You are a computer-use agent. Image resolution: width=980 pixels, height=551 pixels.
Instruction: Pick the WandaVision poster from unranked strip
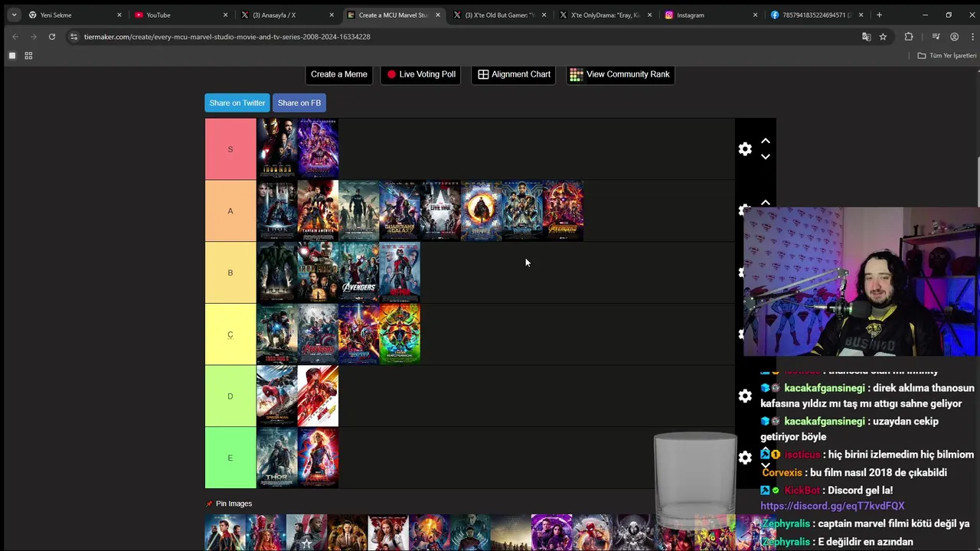[x=266, y=533]
